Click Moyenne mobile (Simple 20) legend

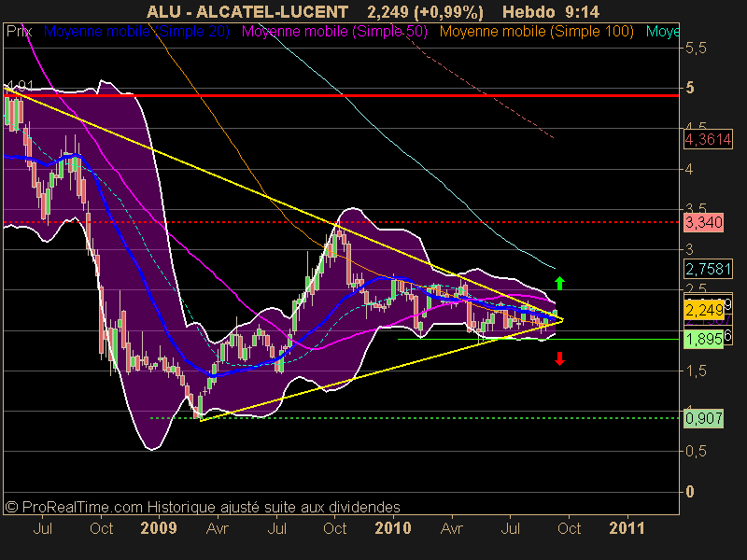136,32
